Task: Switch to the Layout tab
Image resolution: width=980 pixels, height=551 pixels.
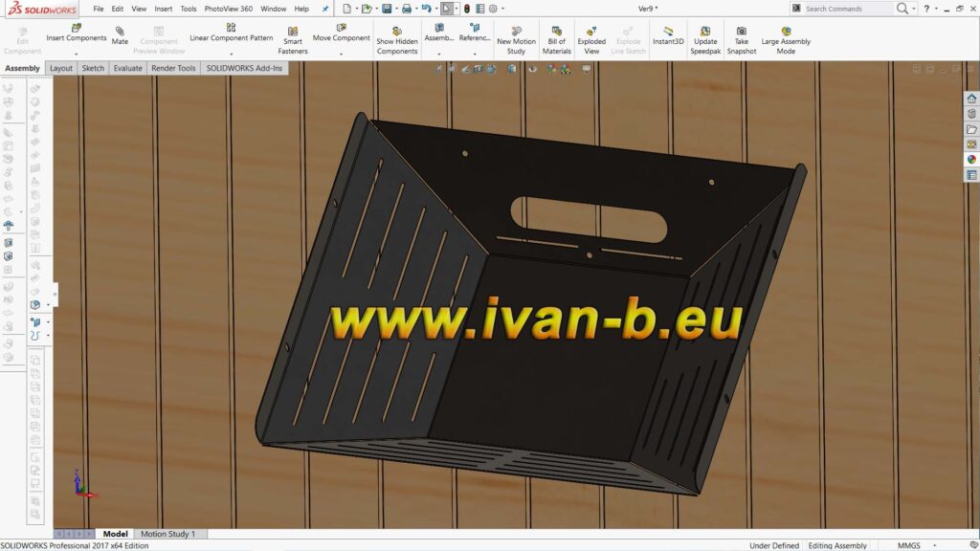Action: pyautogui.click(x=60, y=68)
